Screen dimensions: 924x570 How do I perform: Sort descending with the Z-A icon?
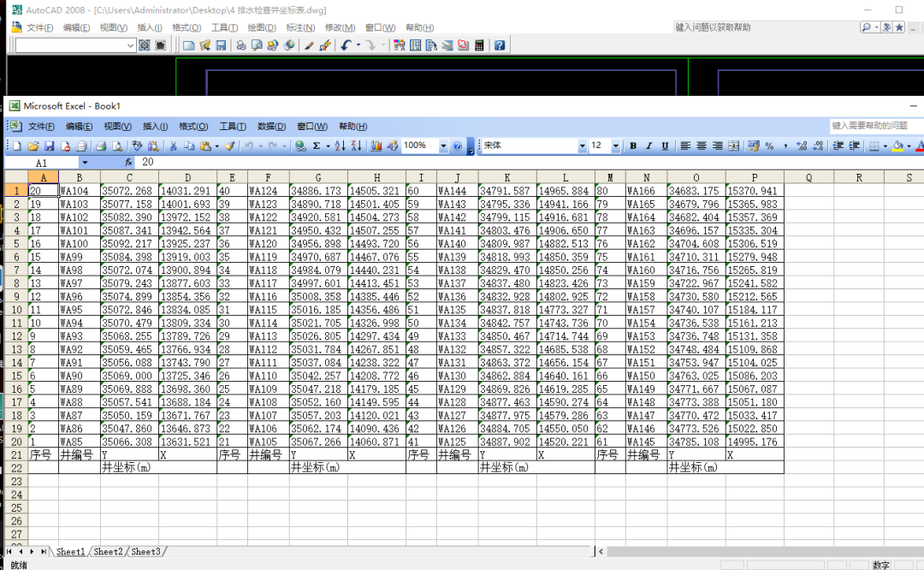pyautogui.click(x=356, y=146)
